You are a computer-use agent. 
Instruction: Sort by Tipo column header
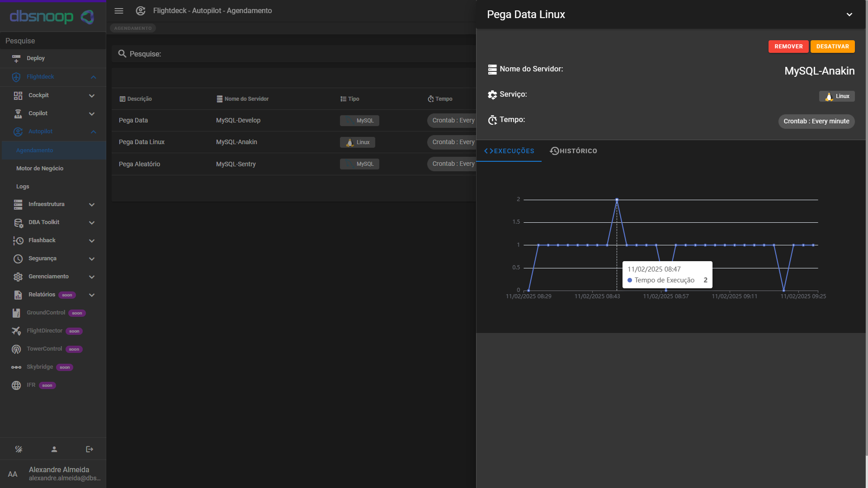click(349, 99)
